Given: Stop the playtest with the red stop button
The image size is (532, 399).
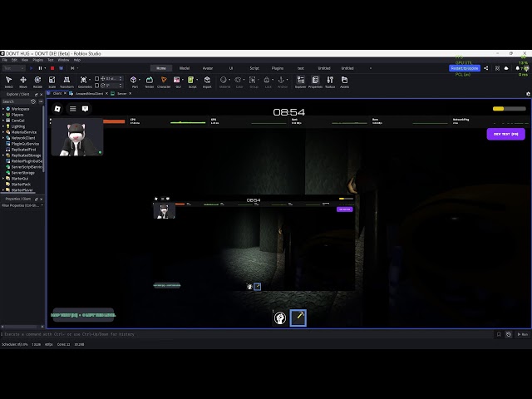Looking at the screenshot, I should click(x=52, y=68).
